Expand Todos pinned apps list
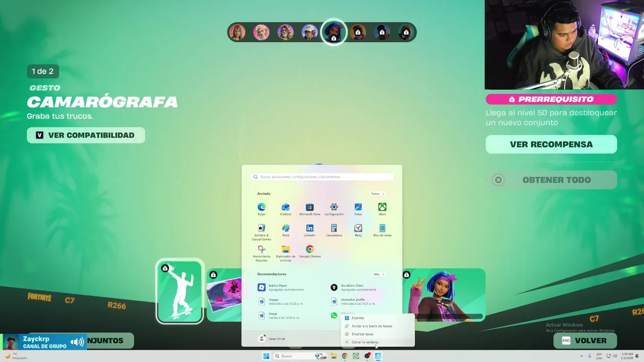This screenshot has height=362, width=644. tap(377, 194)
